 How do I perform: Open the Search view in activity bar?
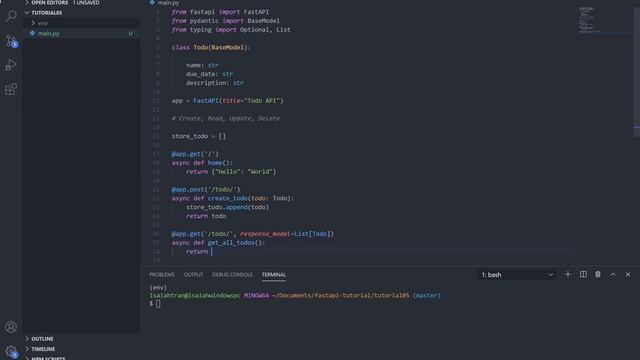(x=11, y=16)
